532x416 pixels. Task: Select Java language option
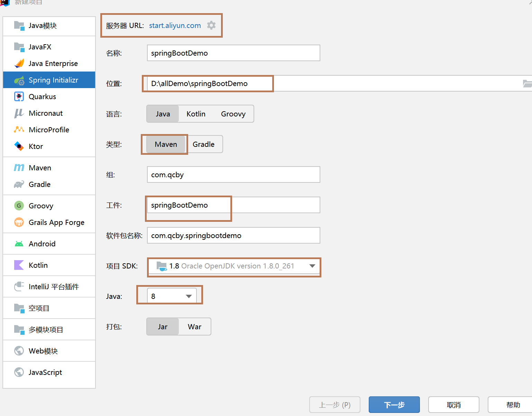click(x=163, y=114)
